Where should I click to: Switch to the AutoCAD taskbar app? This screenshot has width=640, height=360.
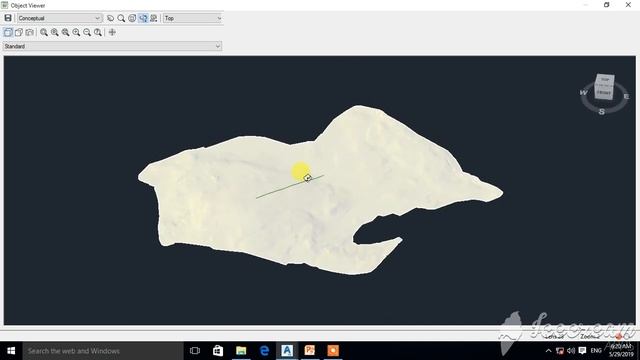287,351
